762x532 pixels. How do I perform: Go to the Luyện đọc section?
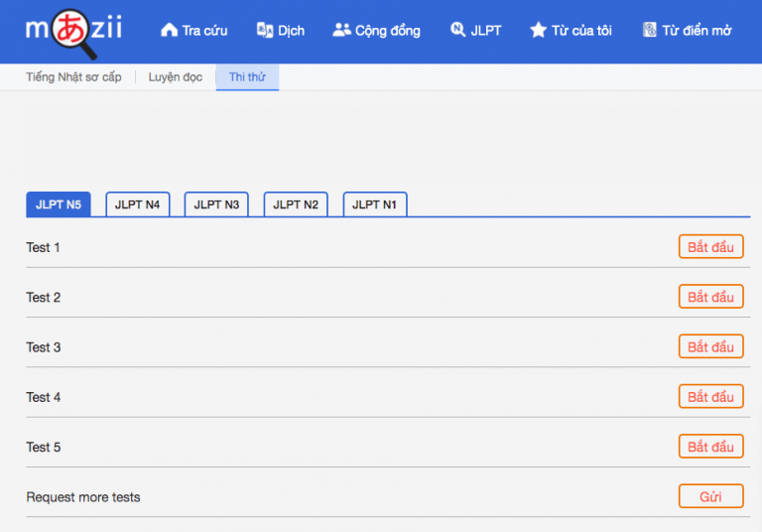click(175, 77)
